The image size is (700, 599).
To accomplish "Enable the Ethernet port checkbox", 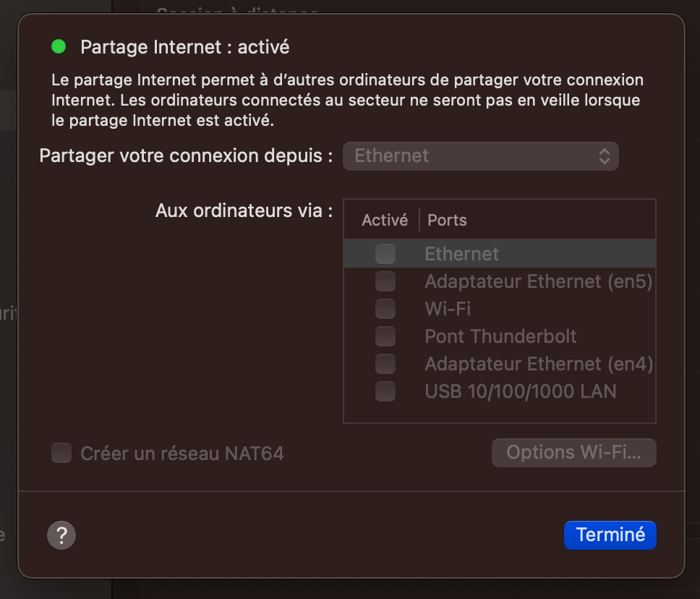I will coord(385,254).
